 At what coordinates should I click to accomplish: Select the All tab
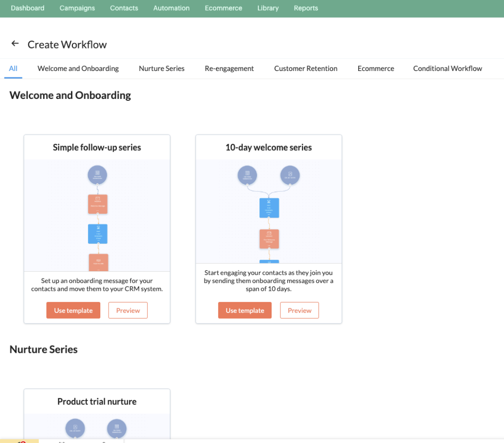13,69
